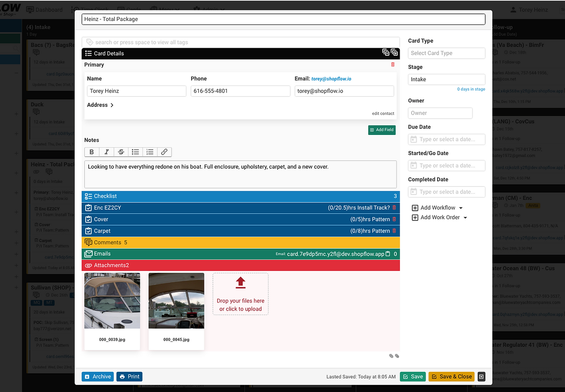Copy card email address to clipboard
This screenshot has height=392, width=565.
coord(388,254)
